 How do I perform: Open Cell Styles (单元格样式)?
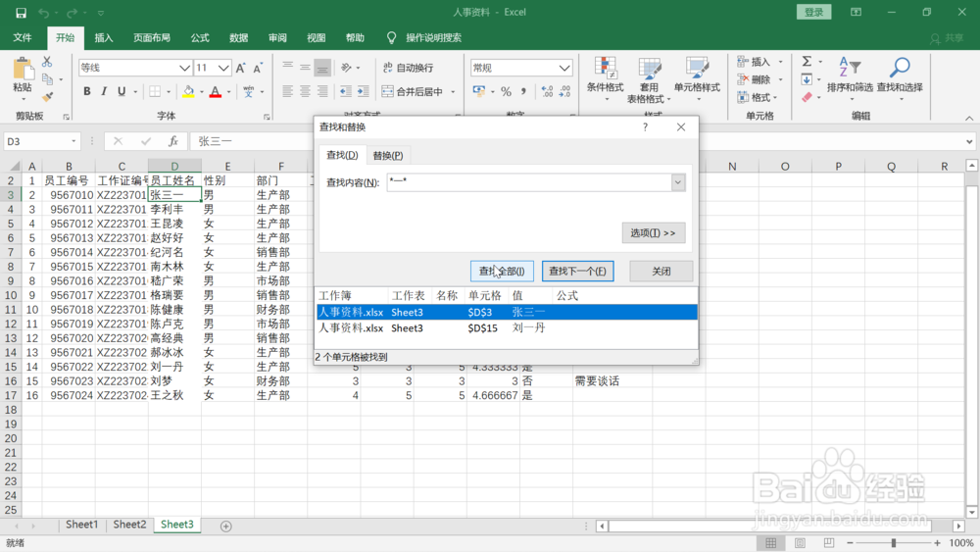(x=697, y=78)
